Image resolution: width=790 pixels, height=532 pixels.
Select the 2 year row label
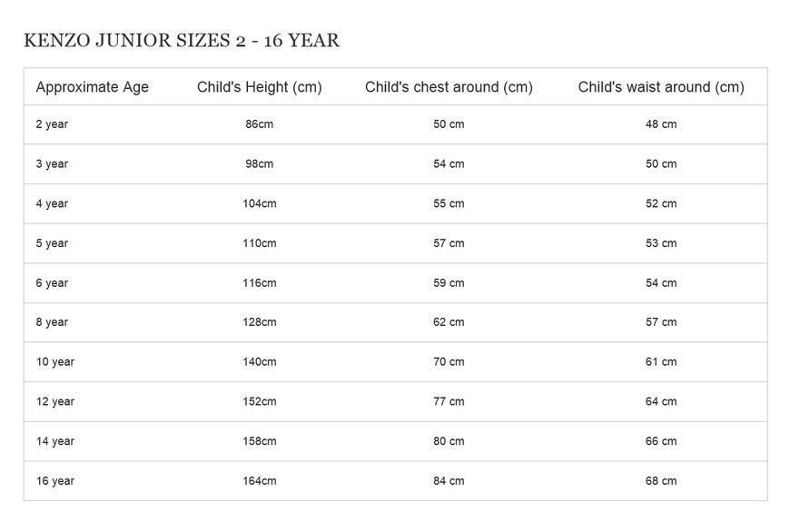(x=52, y=124)
